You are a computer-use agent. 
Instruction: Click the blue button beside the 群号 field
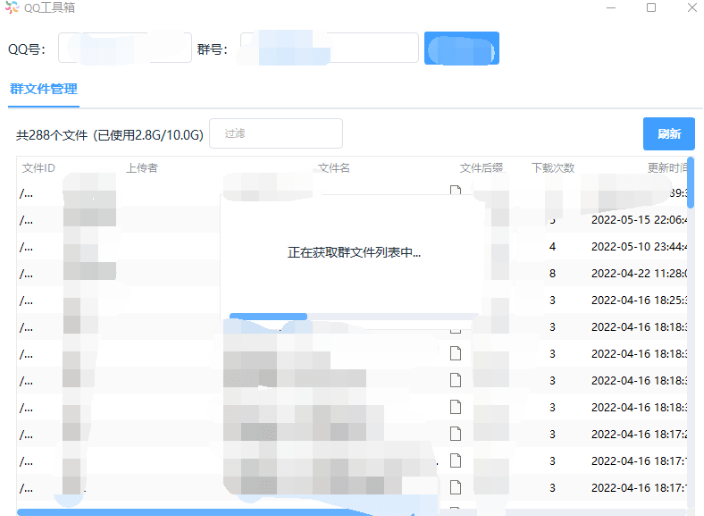(462, 48)
